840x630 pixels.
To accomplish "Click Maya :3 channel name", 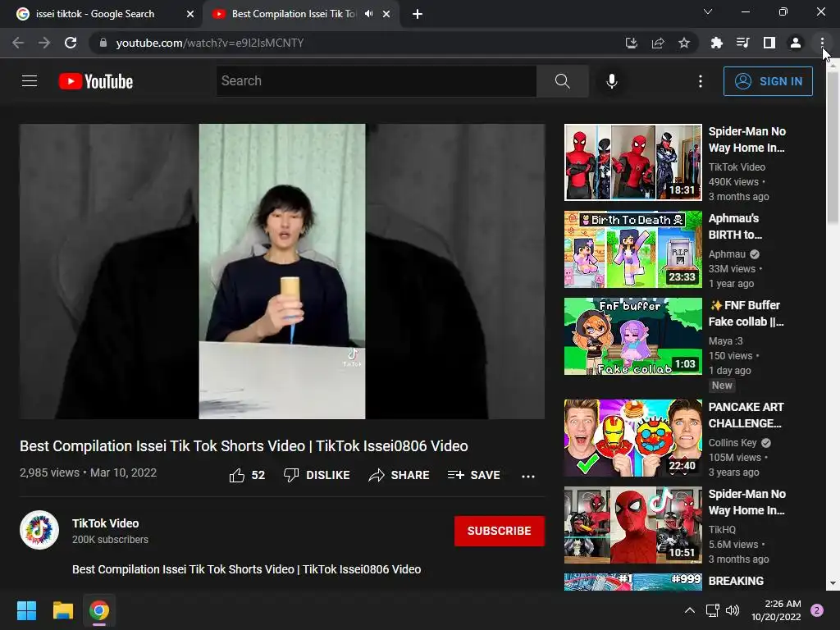I will click(x=725, y=340).
